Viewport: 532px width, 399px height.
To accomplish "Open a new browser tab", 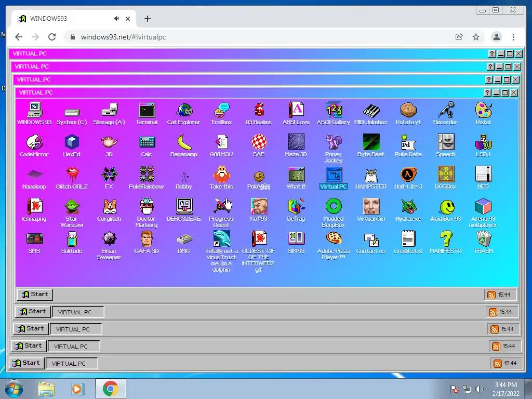I will tap(147, 19).
